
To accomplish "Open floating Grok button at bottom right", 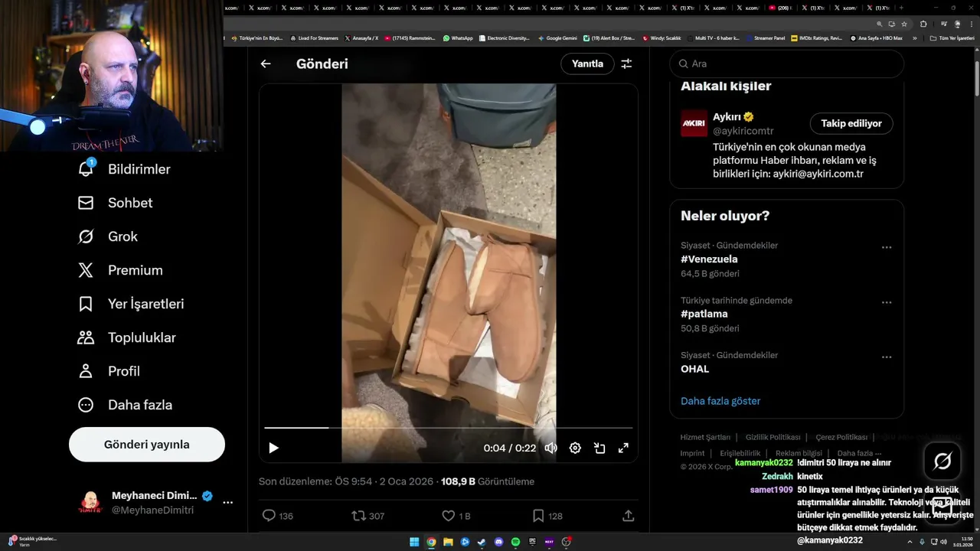I will point(942,461).
